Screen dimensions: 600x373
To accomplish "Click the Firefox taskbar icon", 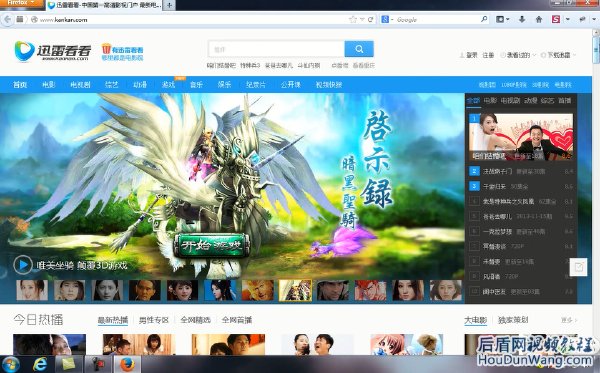I will pos(127,364).
